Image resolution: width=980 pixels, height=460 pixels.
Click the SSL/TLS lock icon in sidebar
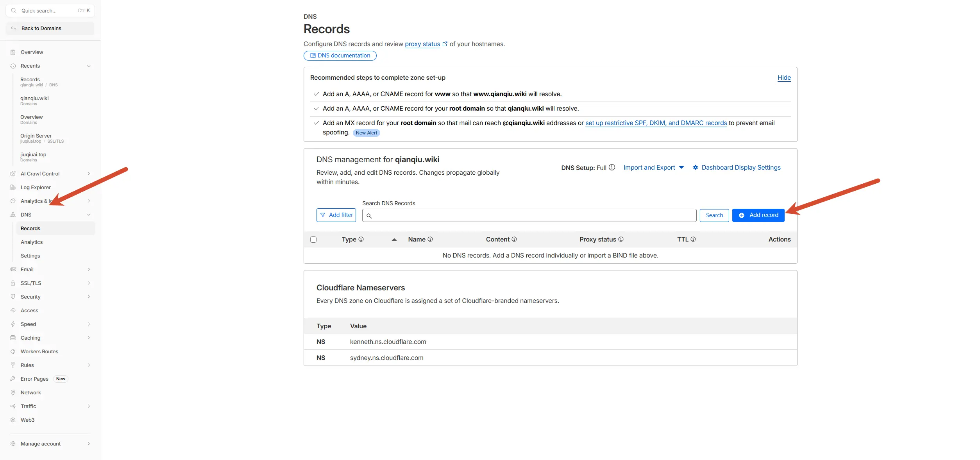pos(13,283)
